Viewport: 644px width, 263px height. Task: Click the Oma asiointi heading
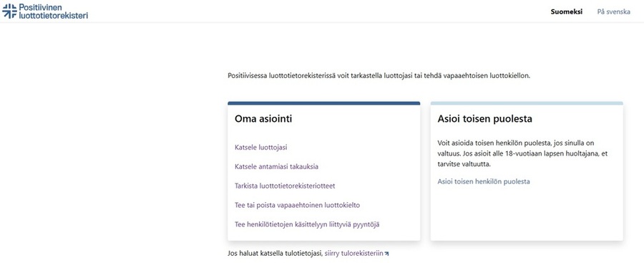coord(263,119)
